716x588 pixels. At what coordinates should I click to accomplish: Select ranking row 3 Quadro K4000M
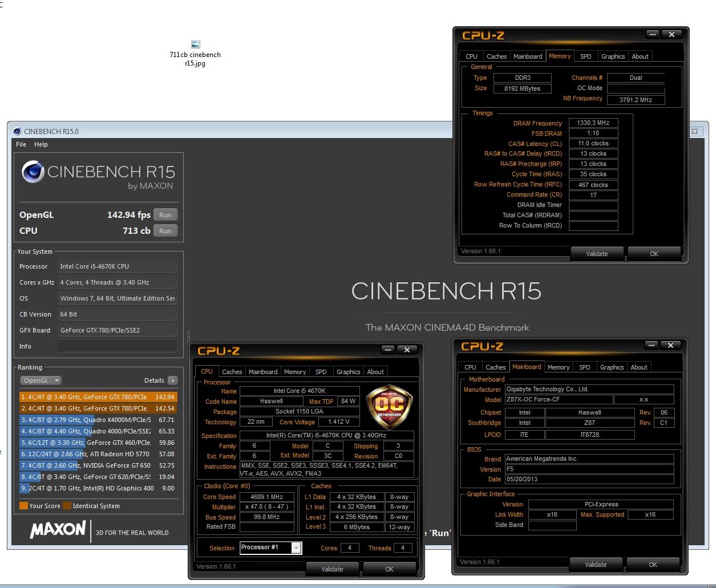click(x=98, y=420)
